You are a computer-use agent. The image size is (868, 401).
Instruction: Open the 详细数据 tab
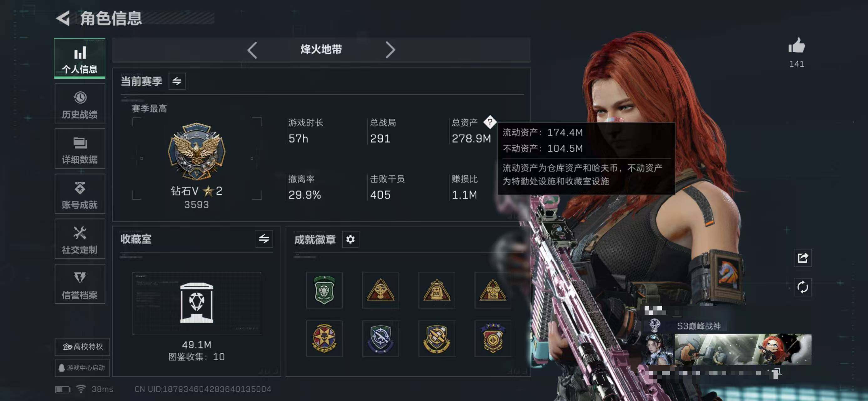click(x=80, y=149)
